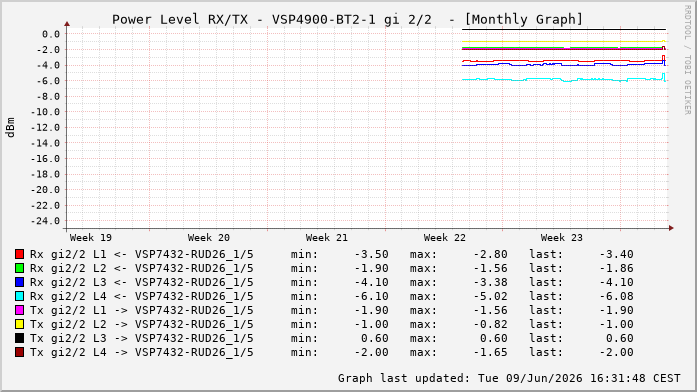Click the magenta Tx L1 legend swatch
This screenshot has width=697, height=392.
(x=19, y=310)
